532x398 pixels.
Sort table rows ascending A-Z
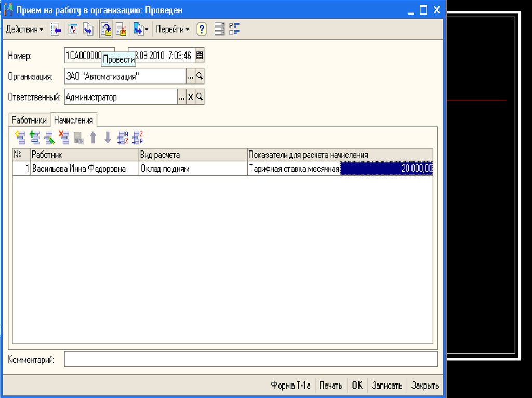point(123,138)
